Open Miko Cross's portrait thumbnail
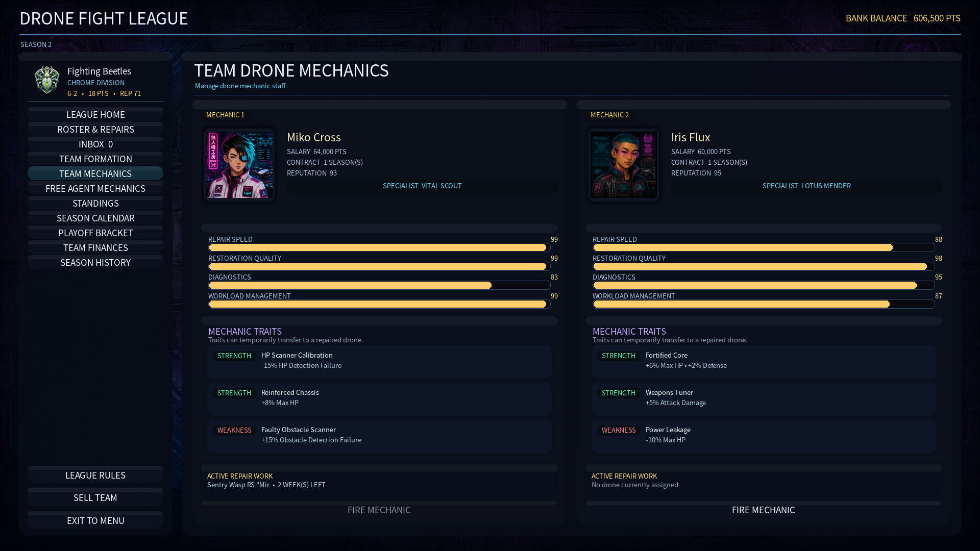Viewport: 980px width, 551px height. [239, 165]
